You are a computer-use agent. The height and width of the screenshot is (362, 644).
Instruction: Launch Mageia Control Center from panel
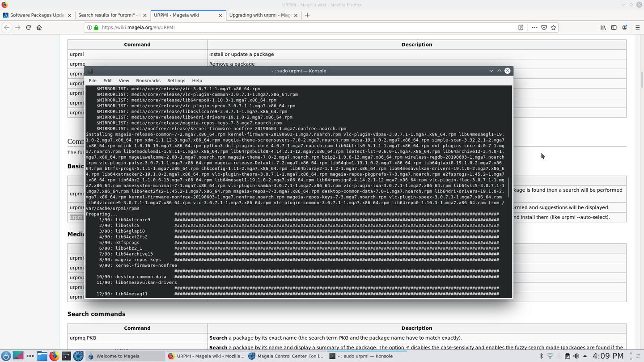78,356
